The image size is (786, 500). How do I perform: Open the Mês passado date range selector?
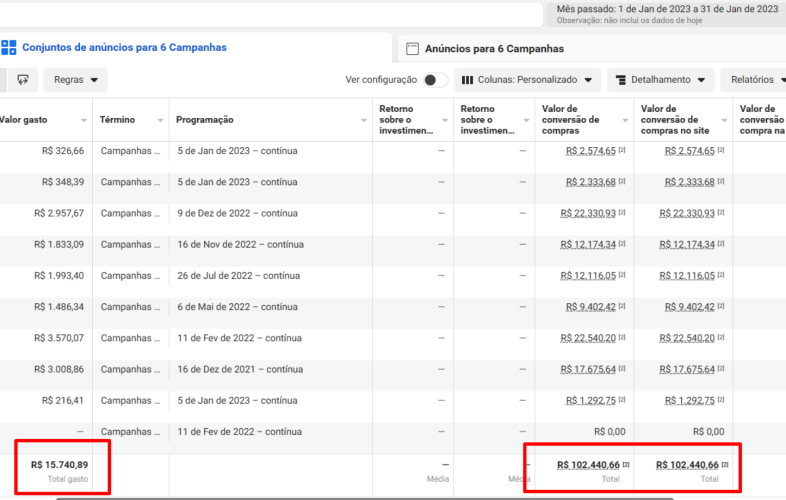click(666, 14)
